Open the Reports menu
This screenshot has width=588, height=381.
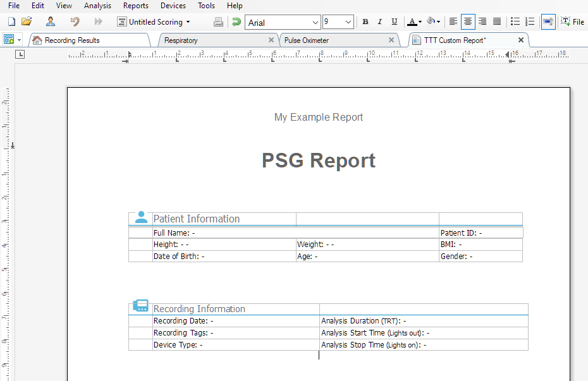point(136,6)
